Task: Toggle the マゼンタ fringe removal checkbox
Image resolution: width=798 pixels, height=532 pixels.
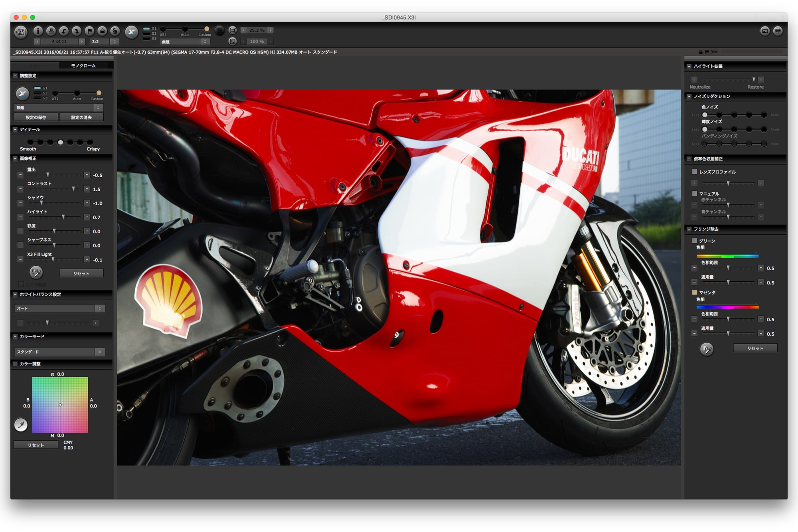Action: click(x=695, y=293)
